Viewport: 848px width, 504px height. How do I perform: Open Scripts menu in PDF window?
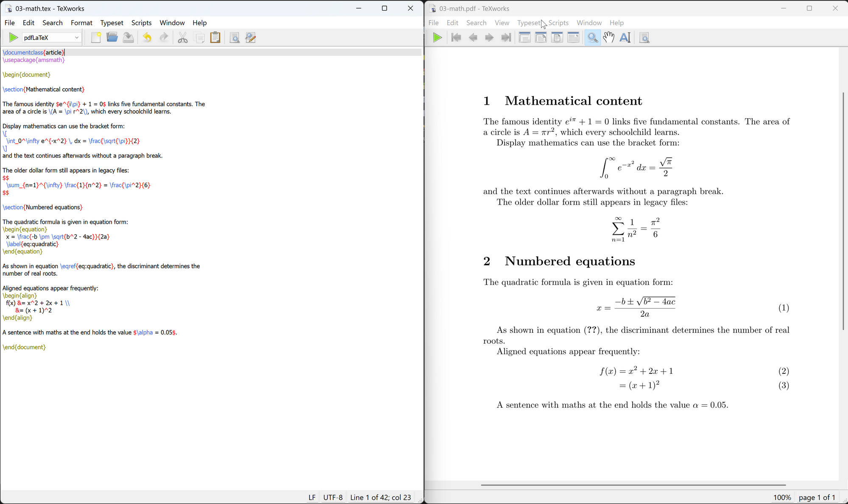click(x=558, y=23)
